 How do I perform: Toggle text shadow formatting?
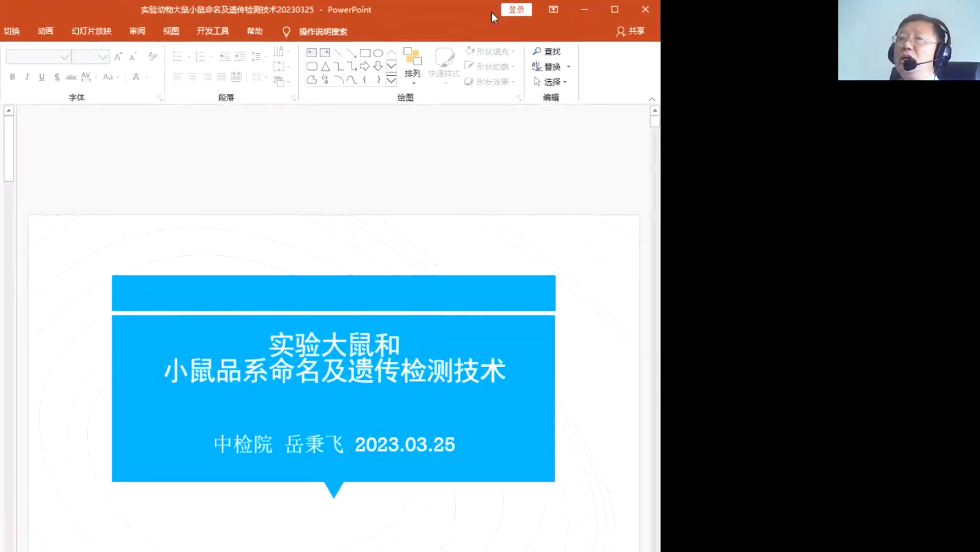[56, 78]
